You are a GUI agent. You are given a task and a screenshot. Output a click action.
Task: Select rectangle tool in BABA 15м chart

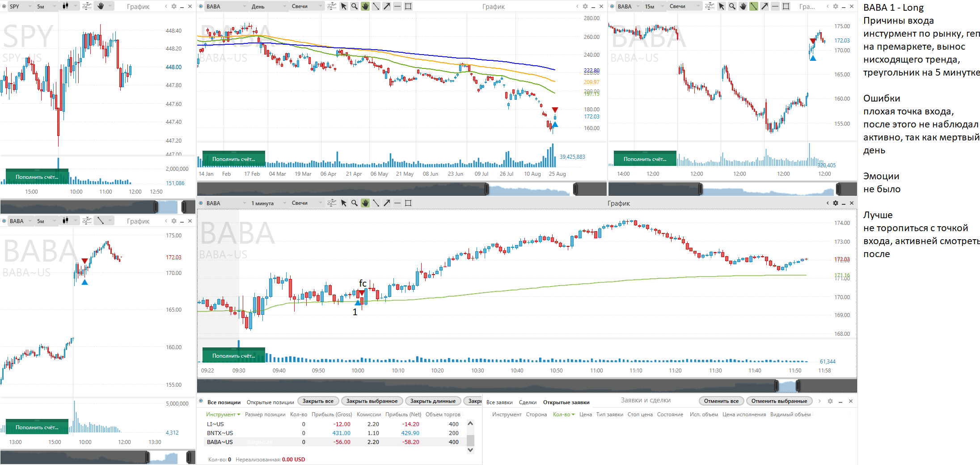pos(786,6)
